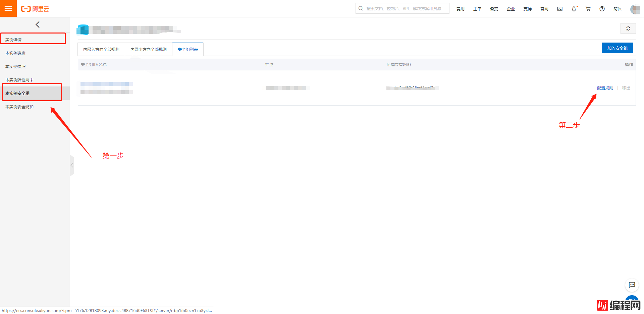Open the user avatar menu
Viewport: 644px width, 314px height.
click(x=635, y=9)
